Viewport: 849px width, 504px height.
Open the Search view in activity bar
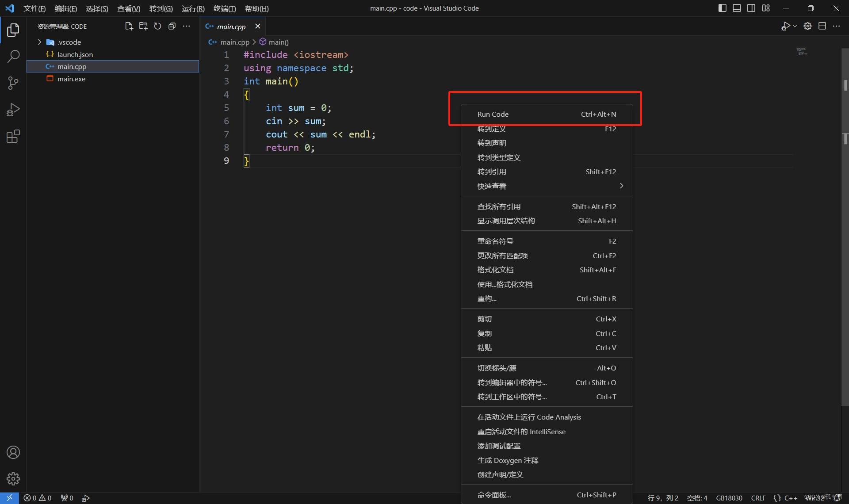pyautogui.click(x=13, y=57)
